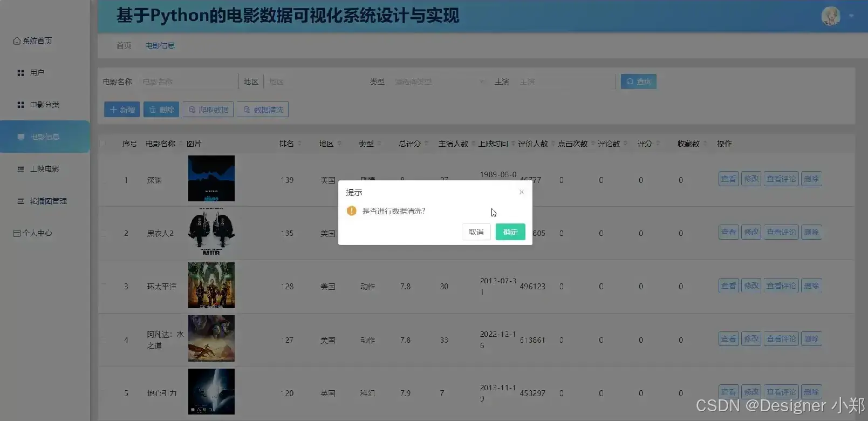Close the 提示 dialog with X
Screen dimensions: 868x421
(521, 192)
